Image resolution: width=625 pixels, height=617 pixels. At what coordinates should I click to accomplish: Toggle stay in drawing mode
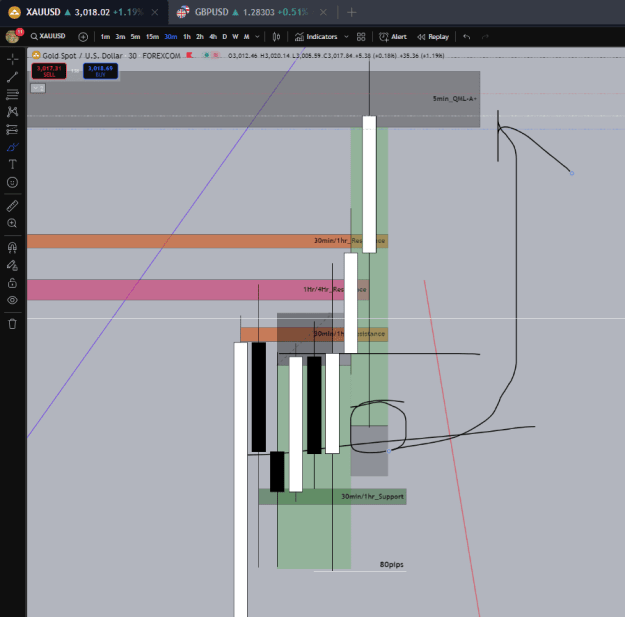tap(12, 265)
